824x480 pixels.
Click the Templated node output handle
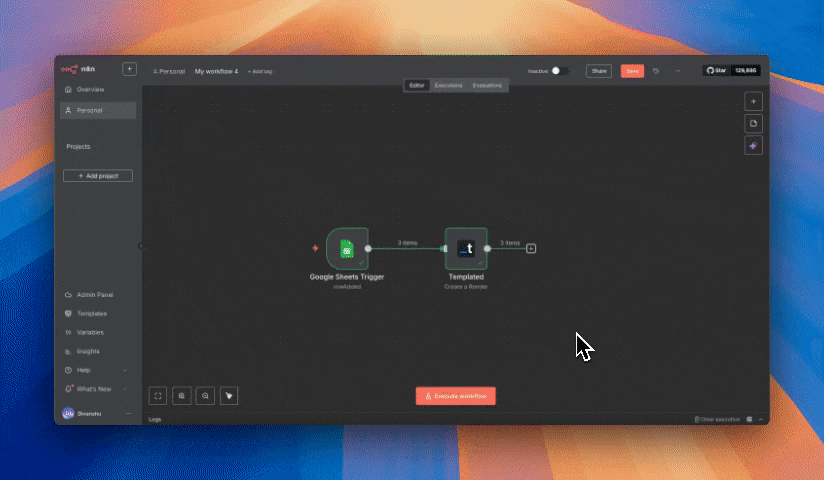pos(487,249)
